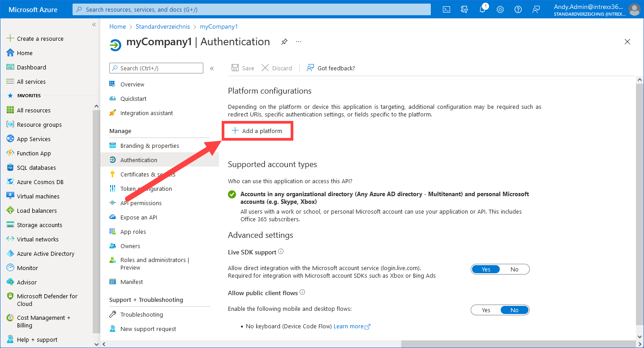Set Allow public client flows to Yes

tap(486, 310)
